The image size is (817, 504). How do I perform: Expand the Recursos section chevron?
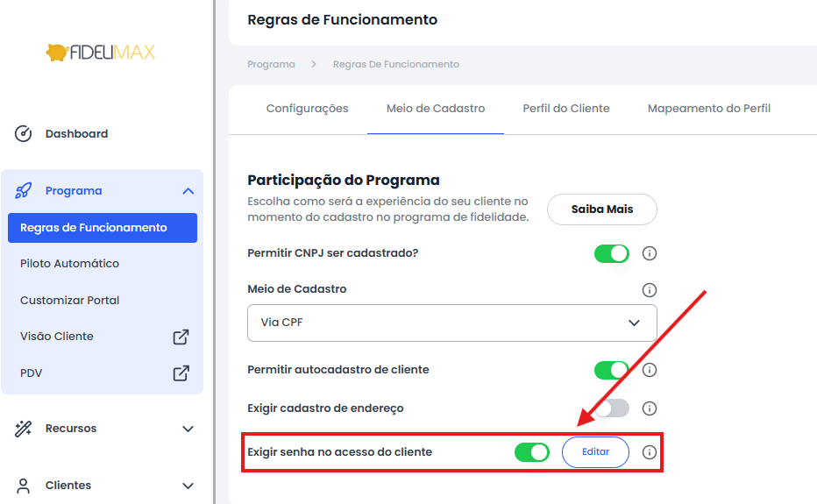tap(188, 429)
